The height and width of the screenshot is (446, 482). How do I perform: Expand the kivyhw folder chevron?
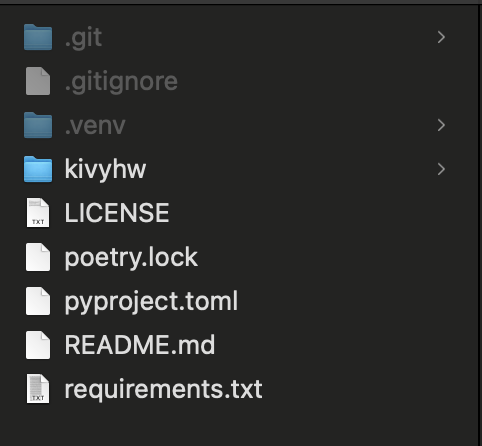(x=441, y=169)
